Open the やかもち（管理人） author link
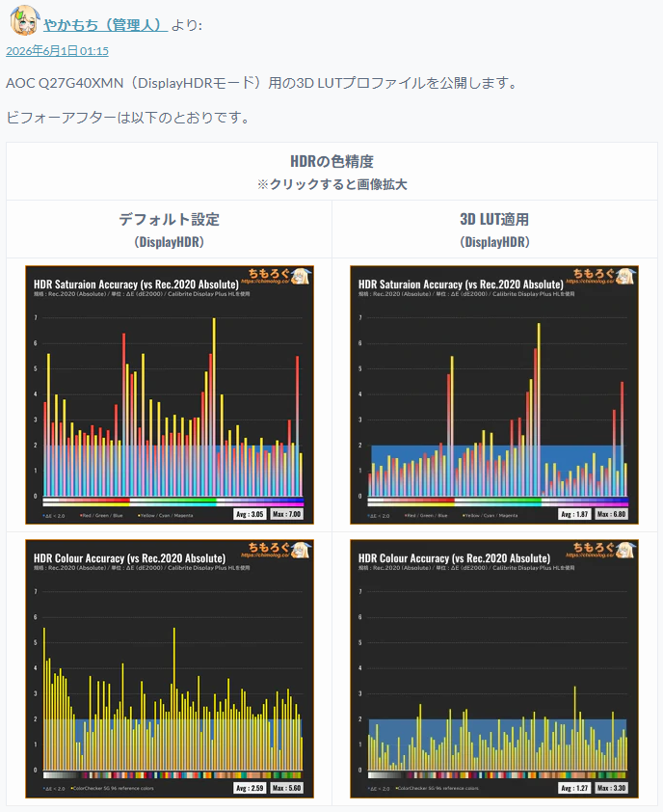 (105, 25)
